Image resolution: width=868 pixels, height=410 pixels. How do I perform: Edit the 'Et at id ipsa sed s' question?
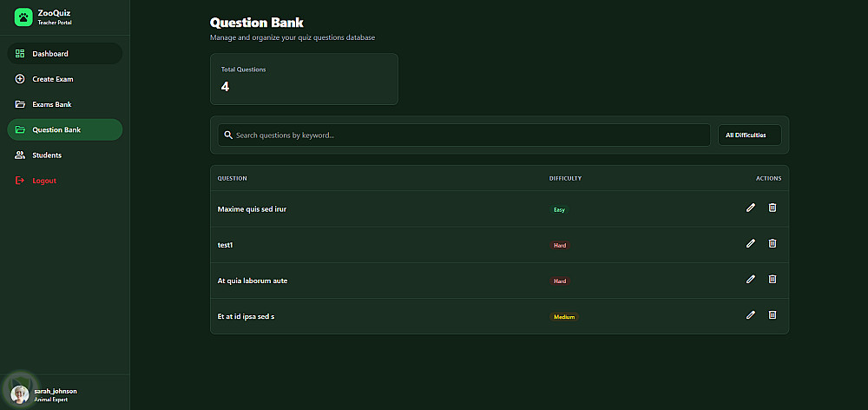coord(751,314)
